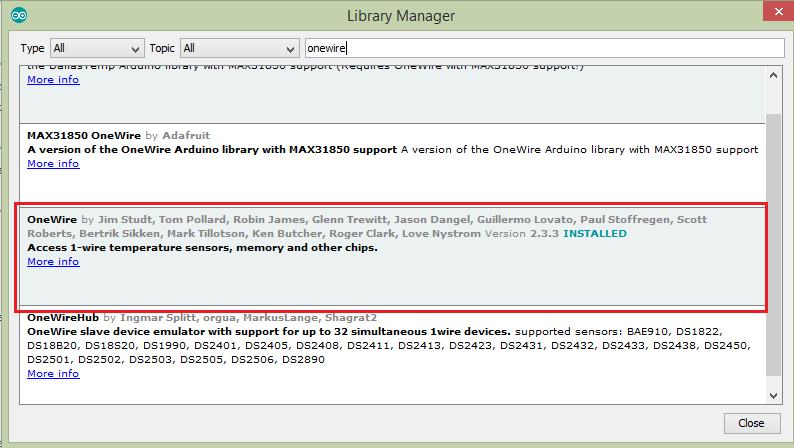Click the 'Access 1-wire temperature sensors' description
This screenshot has height=448, width=794.
point(203,248)
